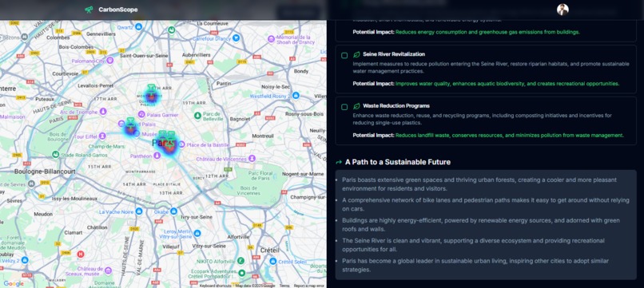This screenshot has width=644, height=288.
Task: Click the Aubervilliers map label
Action: pos(196,54)
